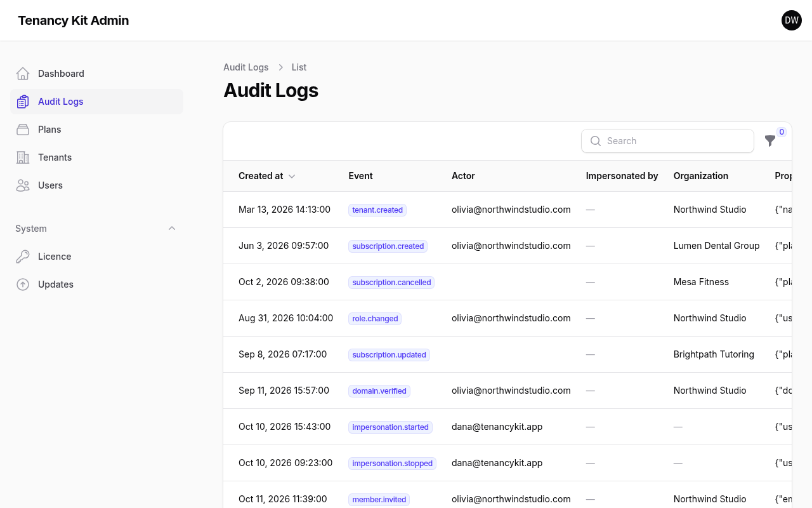Click the Actor column header
This screenshot has height=508, width=812.
click(463, 176)
